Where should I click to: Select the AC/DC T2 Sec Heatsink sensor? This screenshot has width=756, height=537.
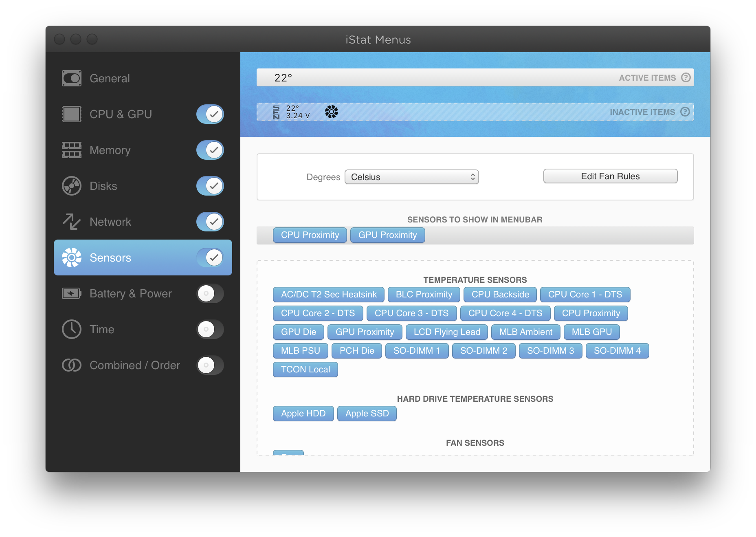pos(329,295)
